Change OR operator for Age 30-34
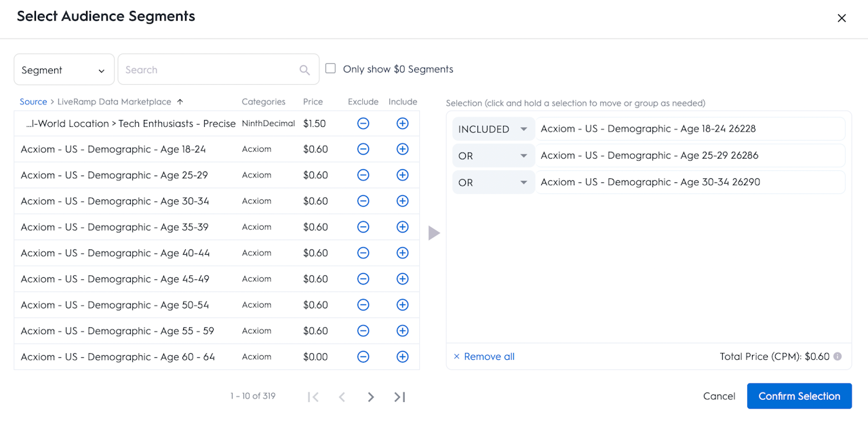868x427 pixels. [x=493, y=182]
